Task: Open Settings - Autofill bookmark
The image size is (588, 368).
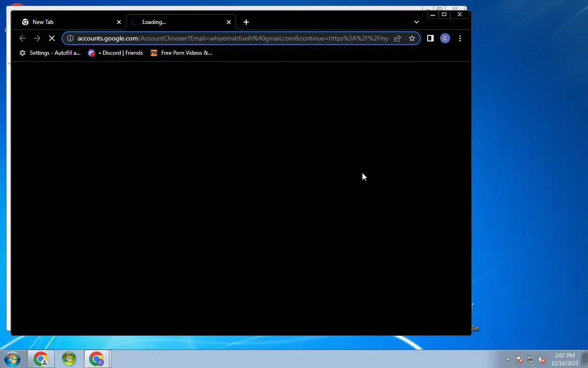Action: click(50, 53)
